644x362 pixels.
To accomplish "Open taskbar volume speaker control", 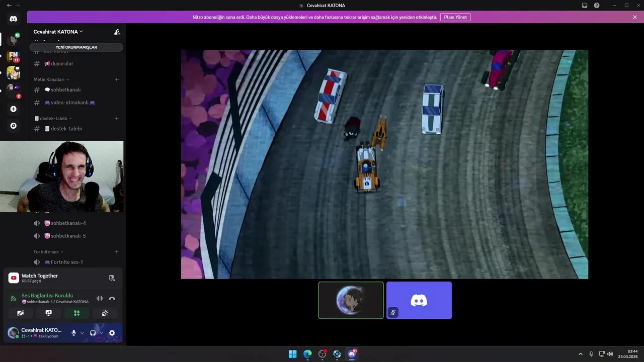I will [x=610, y=354].
